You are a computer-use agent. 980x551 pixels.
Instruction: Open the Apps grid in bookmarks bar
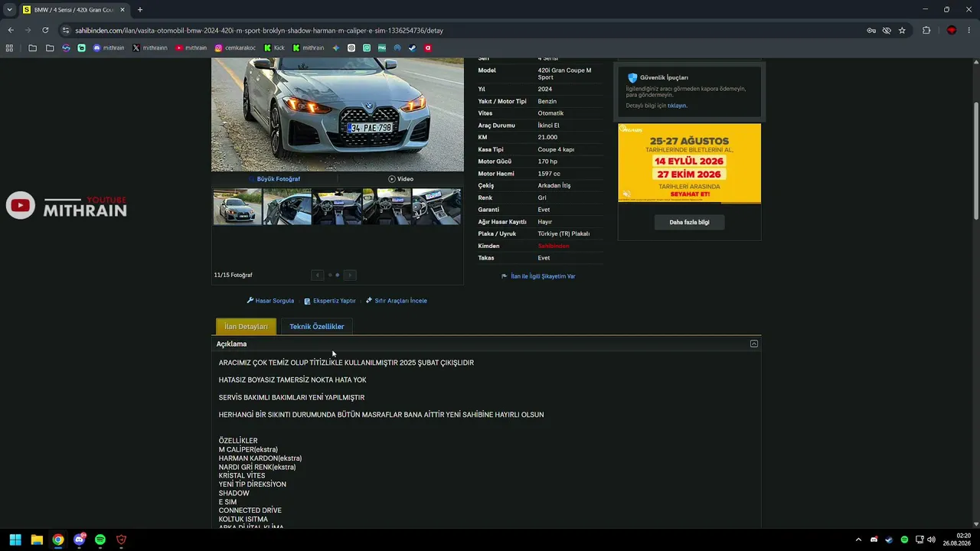pyautogui.click(x=9, y=47)
